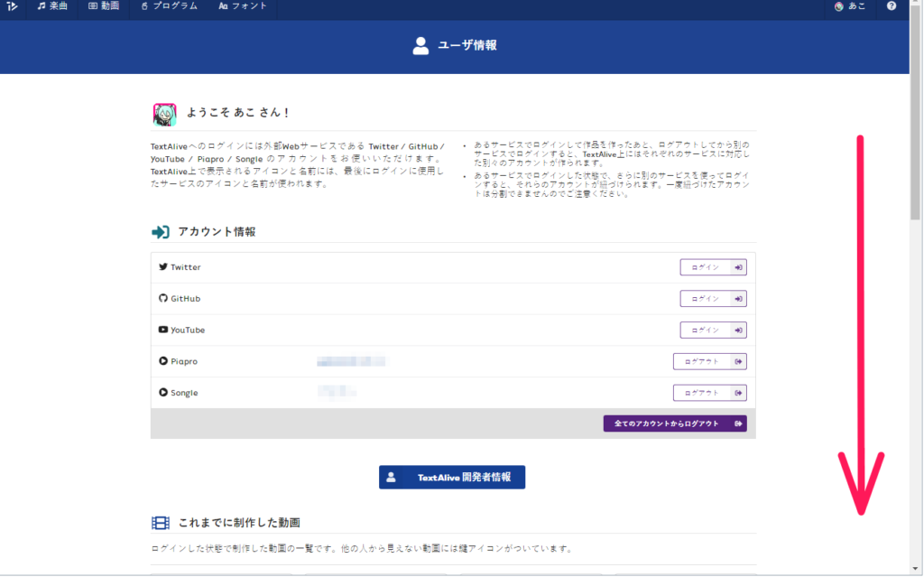Log out of Piapro with ログアウト button
Image resolution: width=924 pixels, height=577 pixels.
coord(709,360)
